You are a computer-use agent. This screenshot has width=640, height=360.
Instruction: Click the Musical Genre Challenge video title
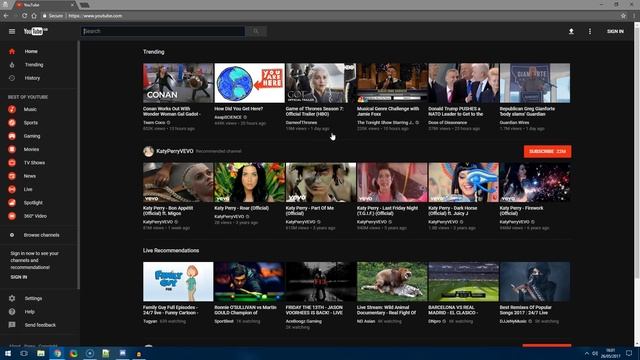point(388,111)
